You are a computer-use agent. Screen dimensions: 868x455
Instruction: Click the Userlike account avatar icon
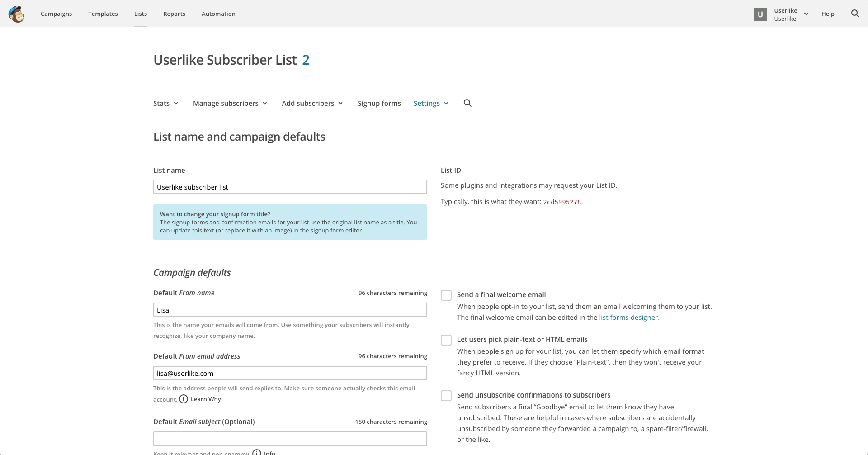[x=760, y=14]
